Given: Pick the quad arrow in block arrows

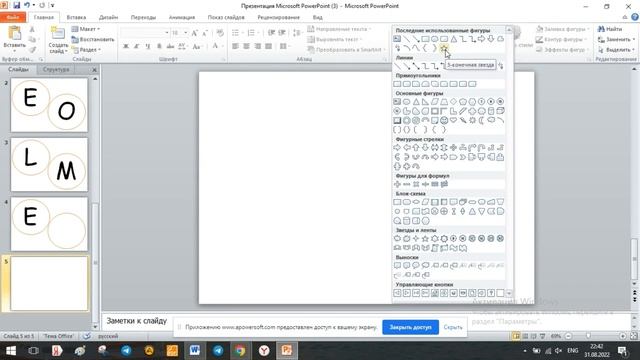Looking at the screenshot, I should click(453, 148).
